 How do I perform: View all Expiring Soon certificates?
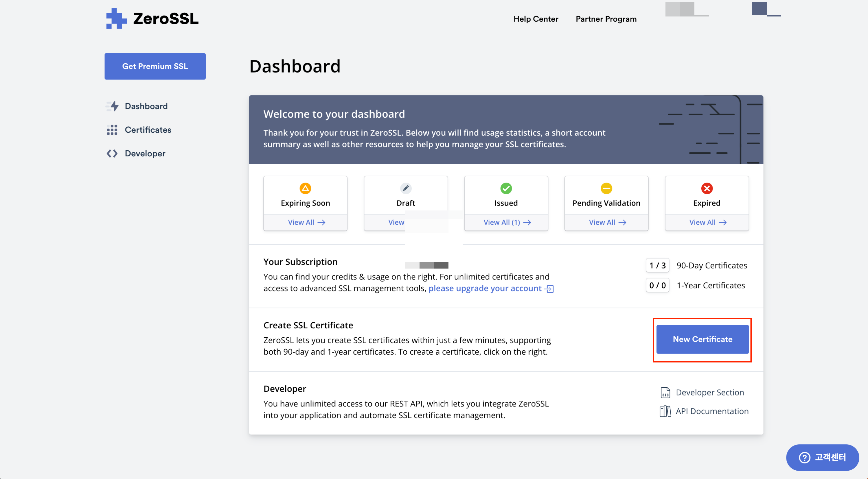(x=306, y=222)
